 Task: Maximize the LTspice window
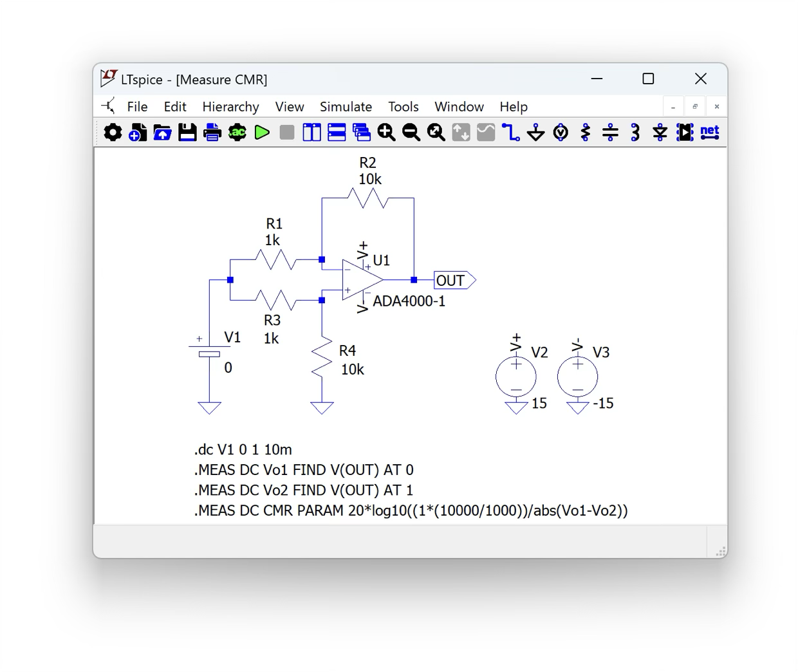point(648,79)
